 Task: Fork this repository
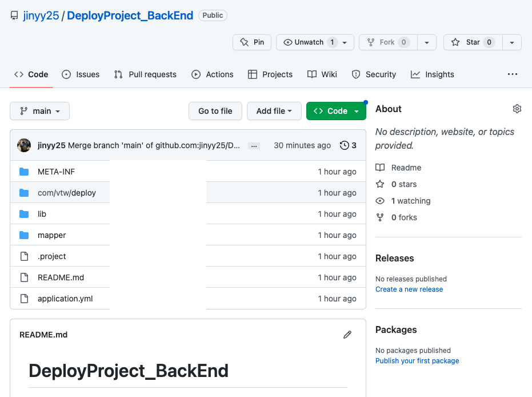pyautogui.click(x=388, y=42)
